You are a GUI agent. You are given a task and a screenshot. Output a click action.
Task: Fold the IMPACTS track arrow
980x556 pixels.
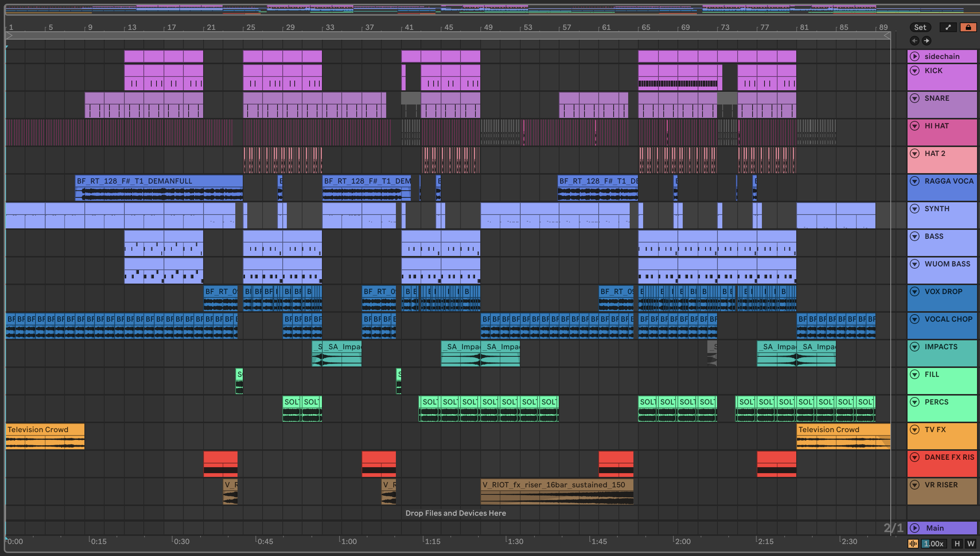click(915, 347)
